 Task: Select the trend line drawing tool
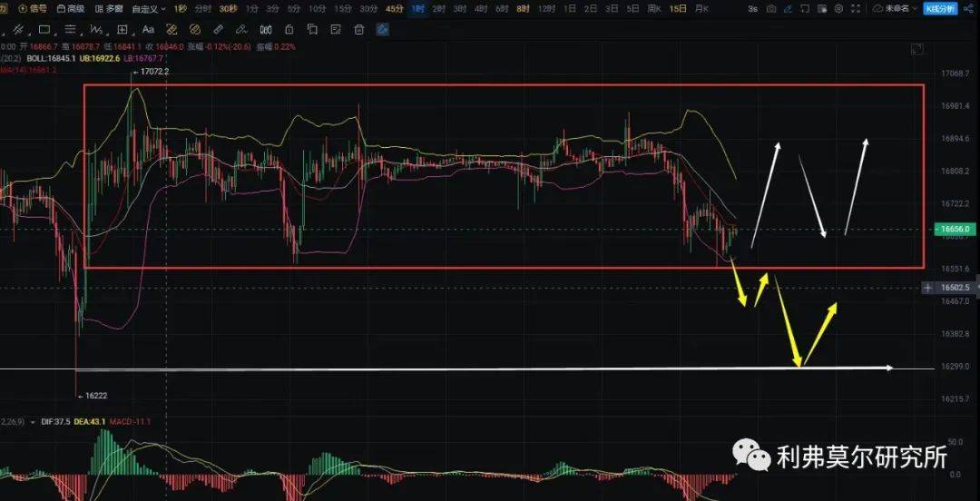pyautogui.click(x=18, y=29)
